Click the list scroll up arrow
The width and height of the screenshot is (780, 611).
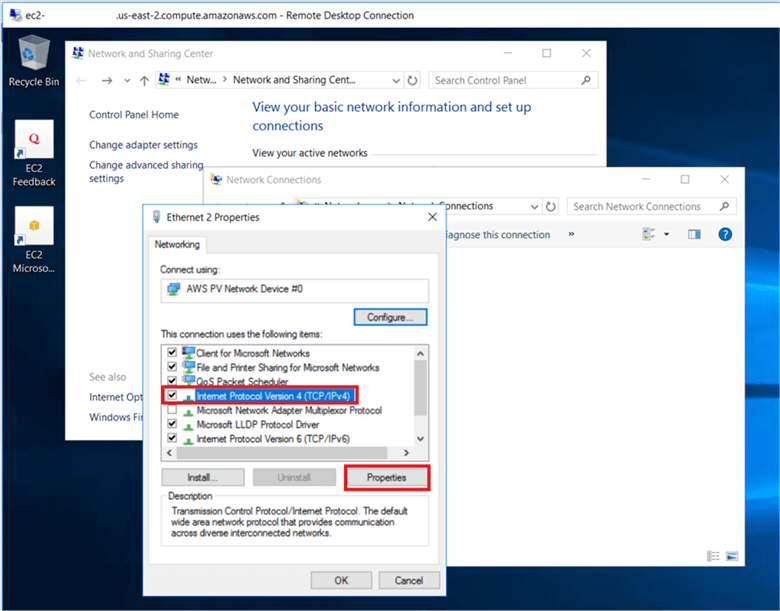[x=420, y=353]
